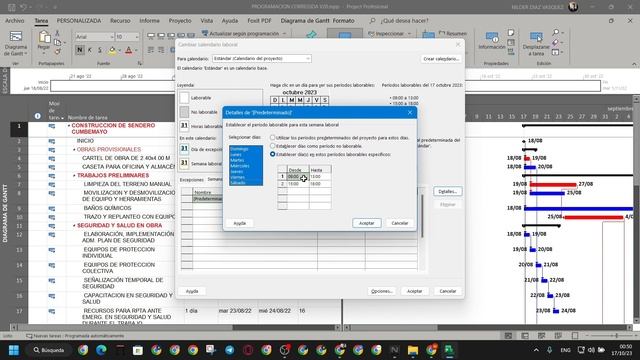
Task: Open the Archivo menu
Action: click(x=15, y=21)
